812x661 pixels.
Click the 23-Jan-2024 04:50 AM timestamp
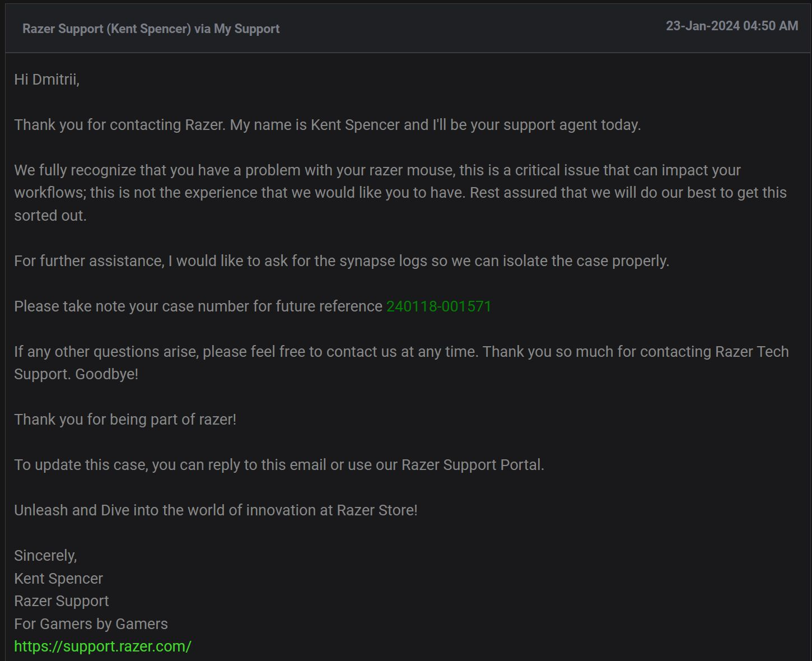click(x=732, y=26)
